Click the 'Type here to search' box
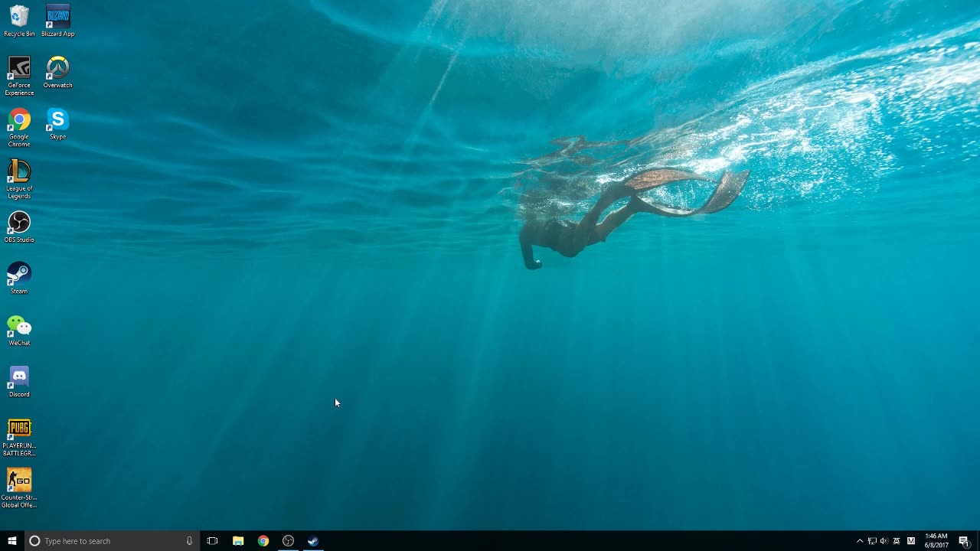 coord(112,541)
